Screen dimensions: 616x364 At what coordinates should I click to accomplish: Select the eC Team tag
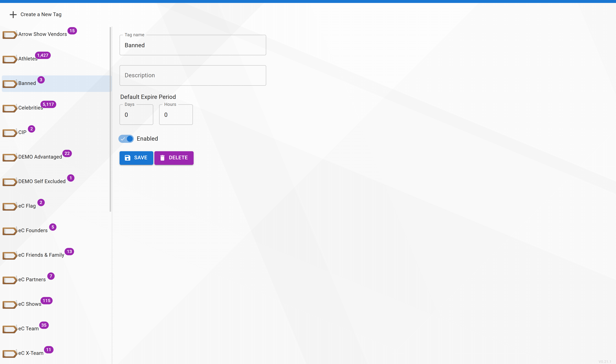[x=28, y=329]
